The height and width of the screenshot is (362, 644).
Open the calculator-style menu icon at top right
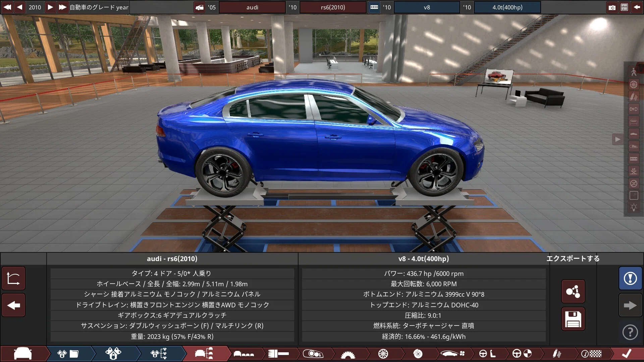point(624,7)
